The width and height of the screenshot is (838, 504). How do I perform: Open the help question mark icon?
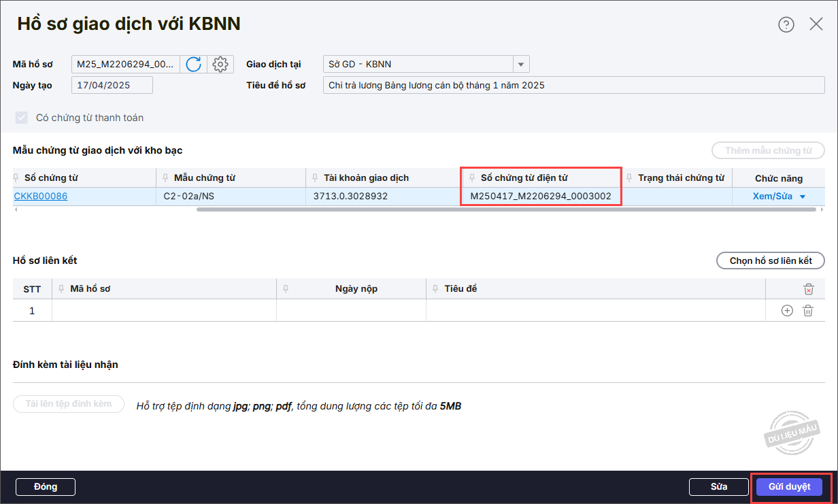(786, 25)
